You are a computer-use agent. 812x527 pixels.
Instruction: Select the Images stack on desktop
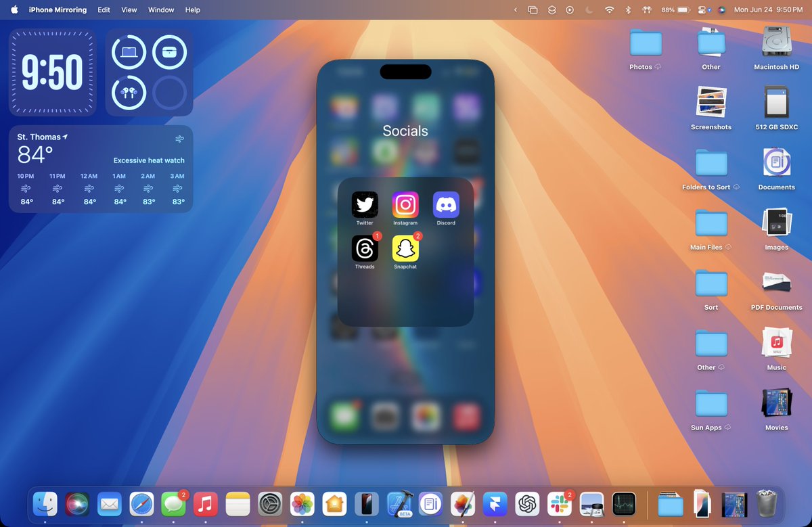pos(776,223)
